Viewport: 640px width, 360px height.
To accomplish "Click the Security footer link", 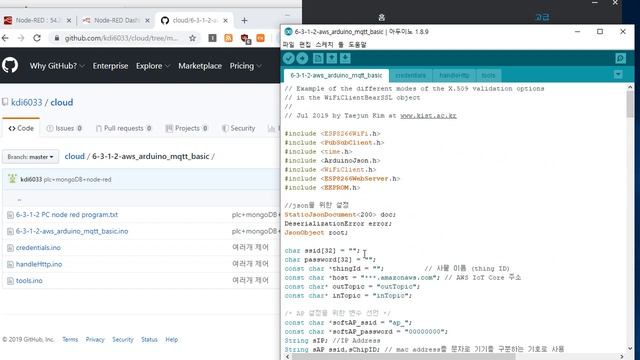I will click(123, 340).
